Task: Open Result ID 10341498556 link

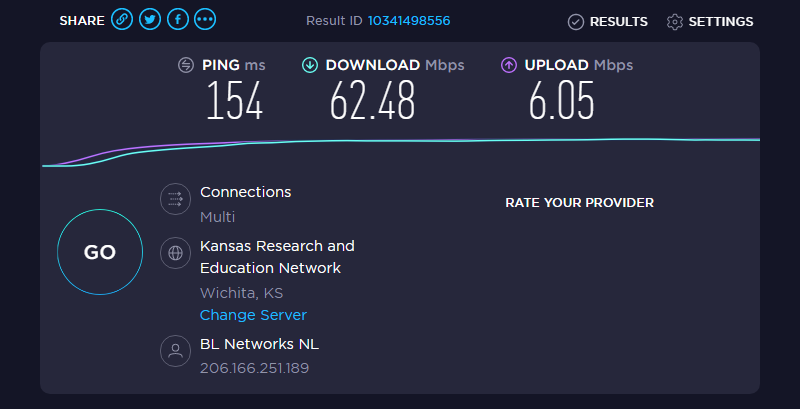Action: click(409, 21)
